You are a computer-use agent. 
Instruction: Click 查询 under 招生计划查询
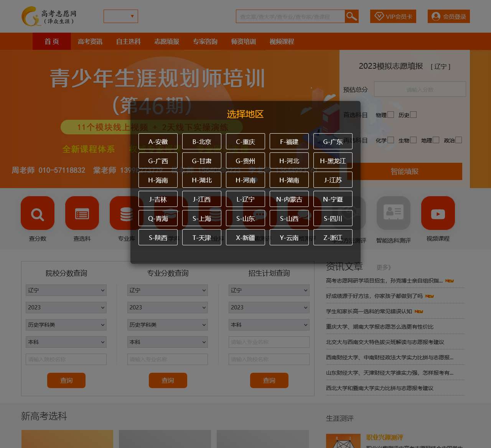269,380
